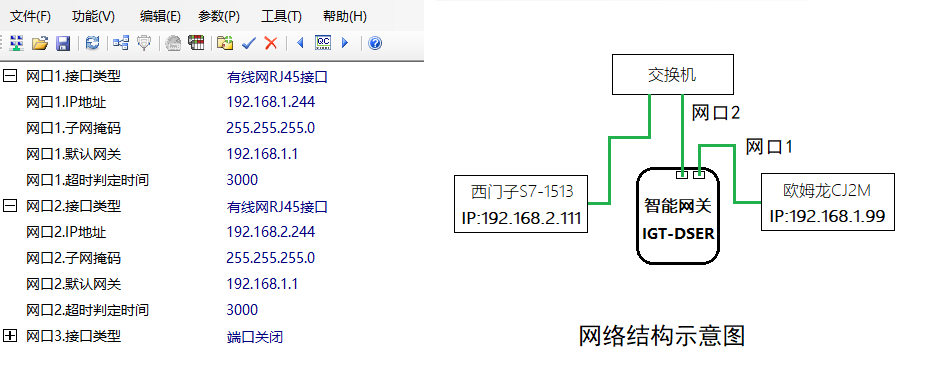Click the red-green data table grid icon

coord(196,43)
